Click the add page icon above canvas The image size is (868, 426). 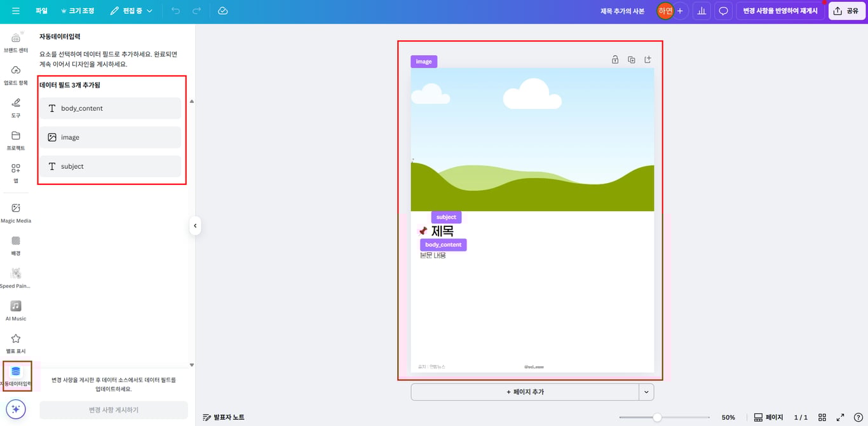648,60
